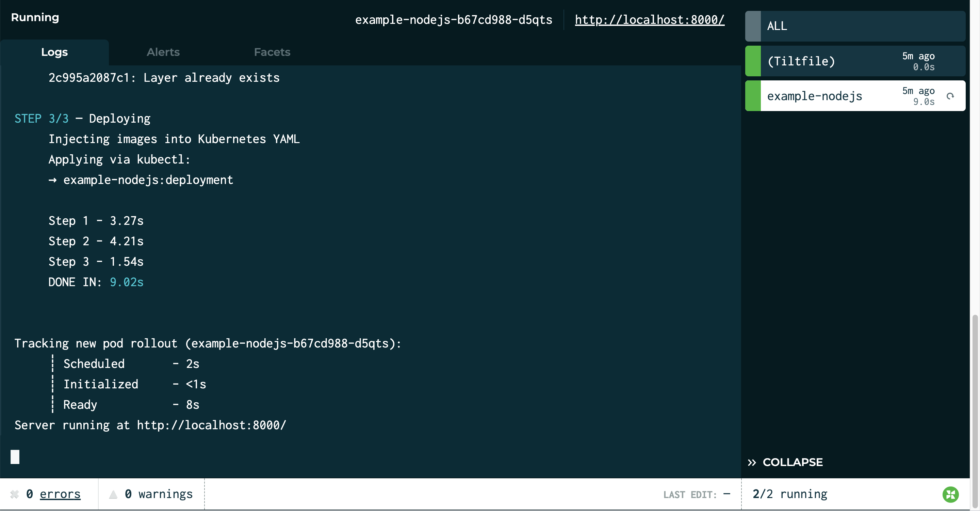Click the green Tilt logo icon
980x511 pixels.
[950, 494]
